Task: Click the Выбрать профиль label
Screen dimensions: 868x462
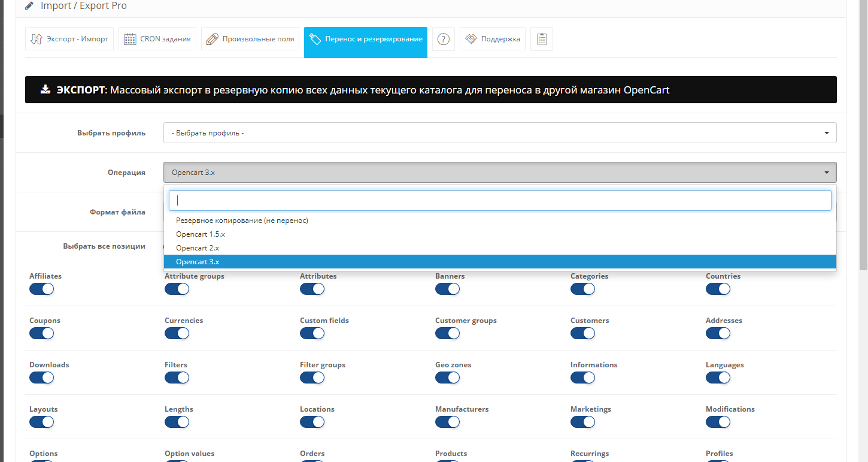Action: [111, 133]
